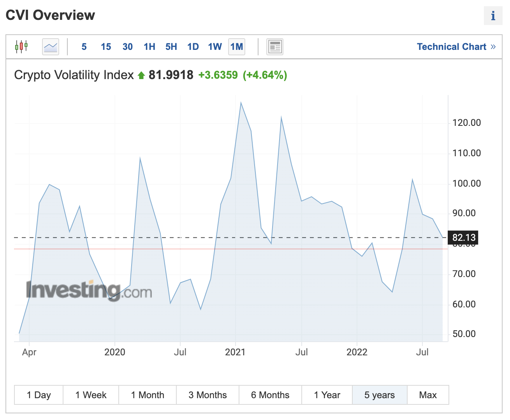Click the 6 Months range button

click(270, 395)
